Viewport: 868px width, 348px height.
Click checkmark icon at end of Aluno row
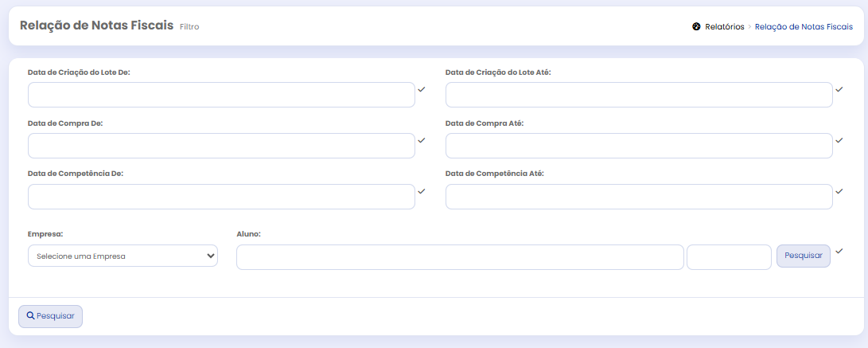click(839, 252)
